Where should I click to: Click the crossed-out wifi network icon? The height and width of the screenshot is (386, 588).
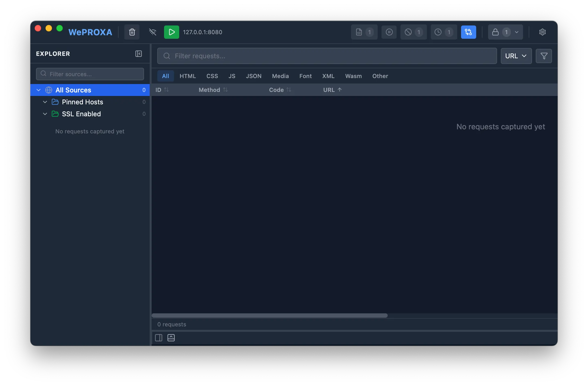coord(153,32)
